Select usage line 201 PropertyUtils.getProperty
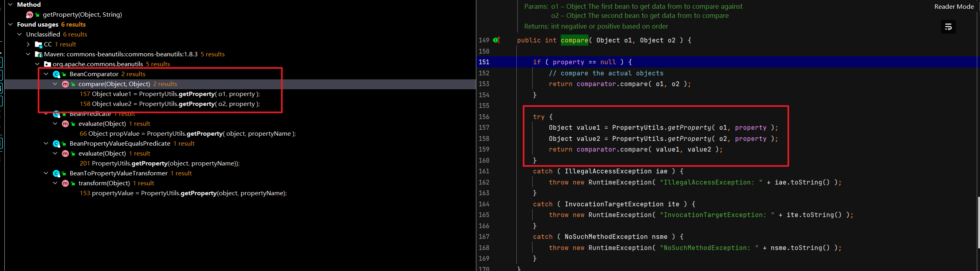The width and height of the screenshot is (980, 271). click(x=160, y=163)
